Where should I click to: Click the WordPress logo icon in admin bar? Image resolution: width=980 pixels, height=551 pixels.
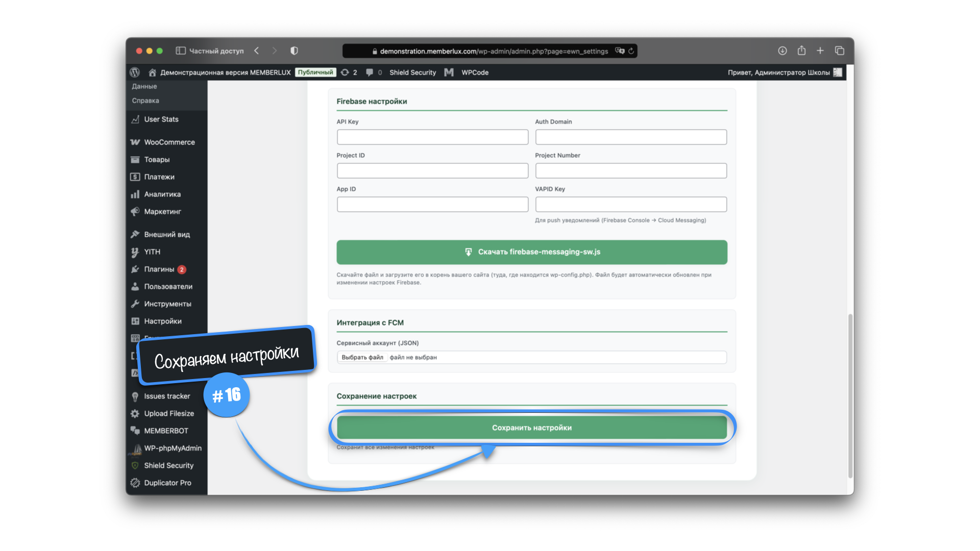[135, 72]
